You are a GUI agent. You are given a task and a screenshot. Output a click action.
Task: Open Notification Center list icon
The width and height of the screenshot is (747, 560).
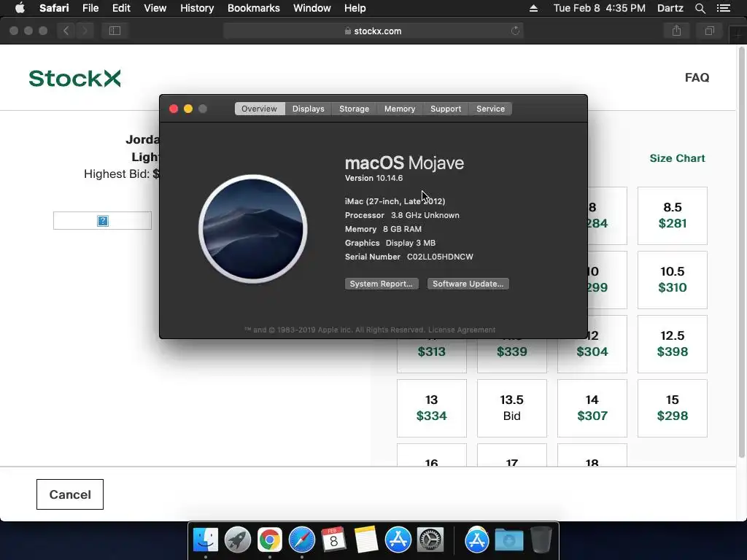click(724, 8)
